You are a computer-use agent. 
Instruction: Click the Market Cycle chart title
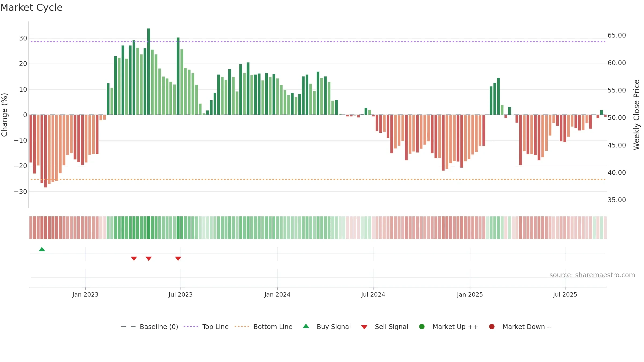pos(31,8)
